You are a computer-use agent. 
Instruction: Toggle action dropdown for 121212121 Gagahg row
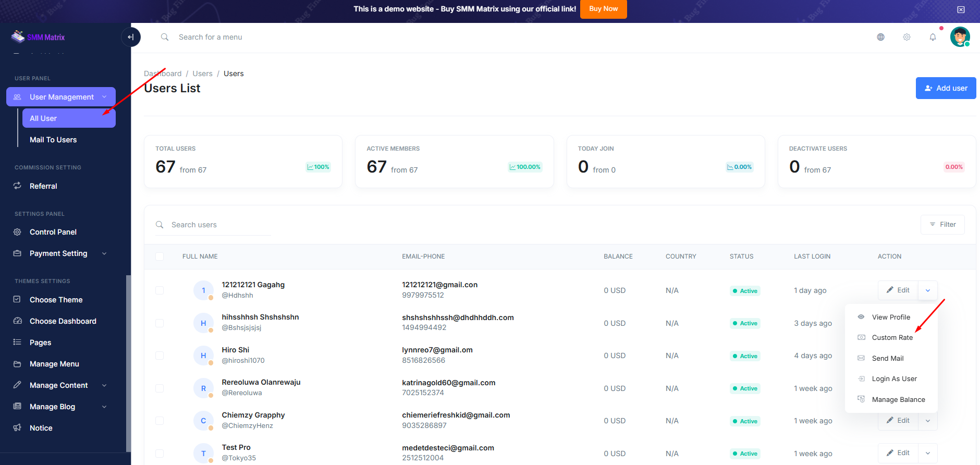928,290
